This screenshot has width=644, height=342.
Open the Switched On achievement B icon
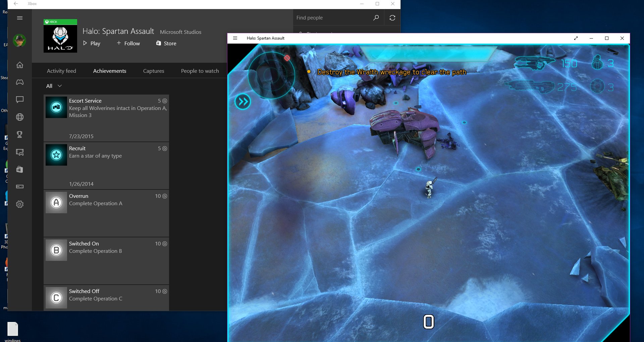56,250
